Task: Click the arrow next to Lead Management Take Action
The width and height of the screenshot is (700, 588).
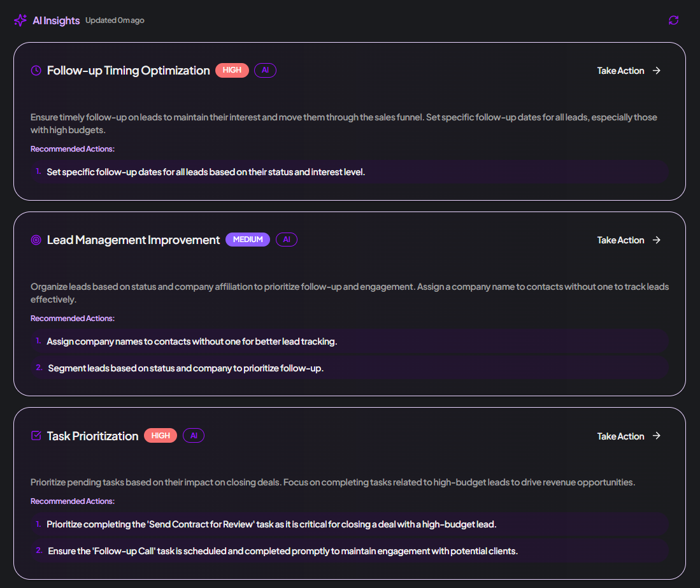Action: [656, 240]
